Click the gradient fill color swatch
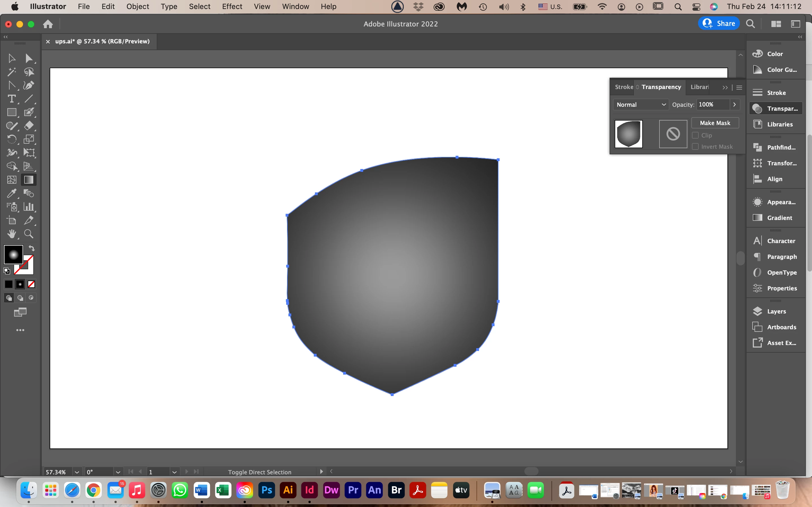Image resolution: width=812 pixels, height=507 pixels. point(13,255)
